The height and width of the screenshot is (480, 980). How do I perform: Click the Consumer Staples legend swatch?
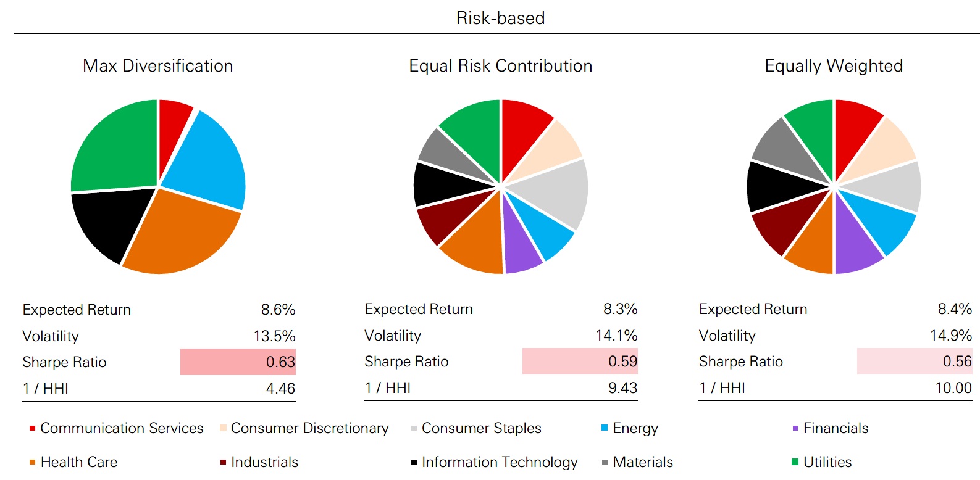[x=414, y=428]
